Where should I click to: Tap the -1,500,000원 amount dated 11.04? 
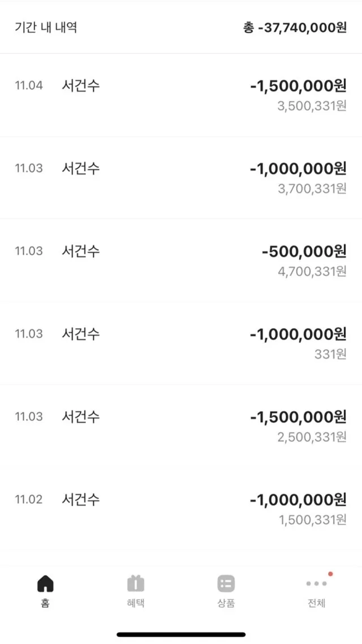coord(298,86)
